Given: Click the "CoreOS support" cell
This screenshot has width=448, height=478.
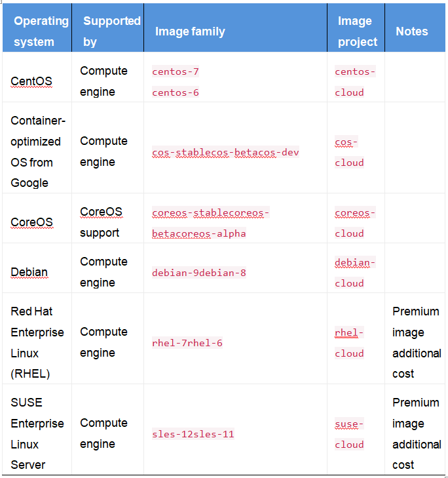Looking at the screenshot, I should click(x=101, y=222).
